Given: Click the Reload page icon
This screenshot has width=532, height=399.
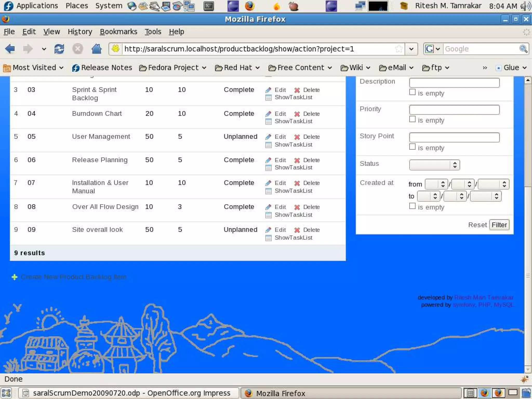Looking at the screenshot, I should (x=59, y=49).
